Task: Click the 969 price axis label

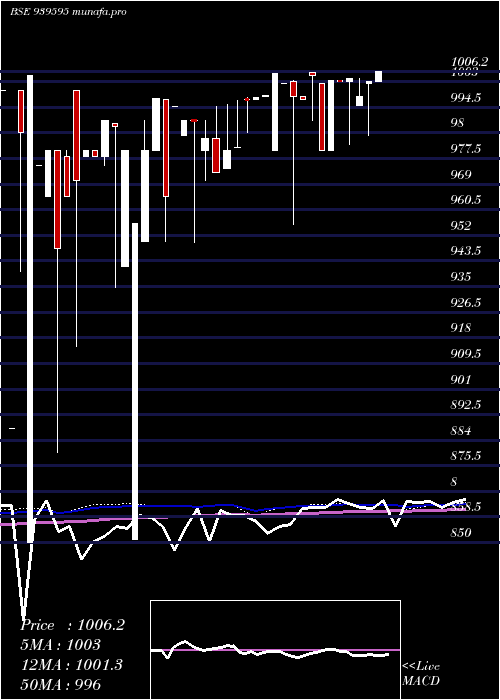Action: [x=461, y=175]
